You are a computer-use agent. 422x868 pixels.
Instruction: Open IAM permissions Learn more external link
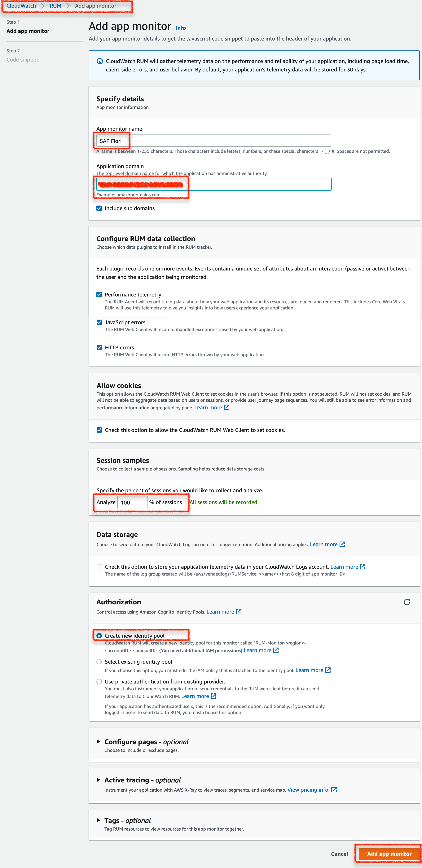pyautogui.click(x=276, y=650)
